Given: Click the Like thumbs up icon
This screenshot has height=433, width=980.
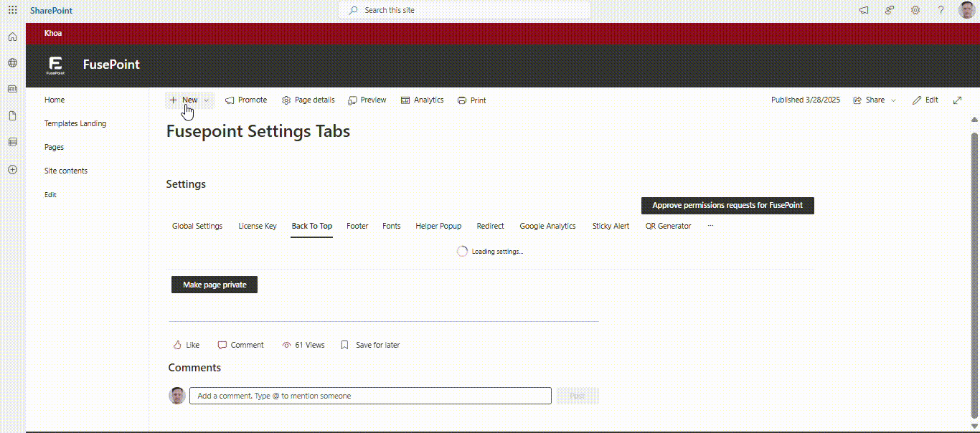Looking at the screenshot, I should 177,345.
